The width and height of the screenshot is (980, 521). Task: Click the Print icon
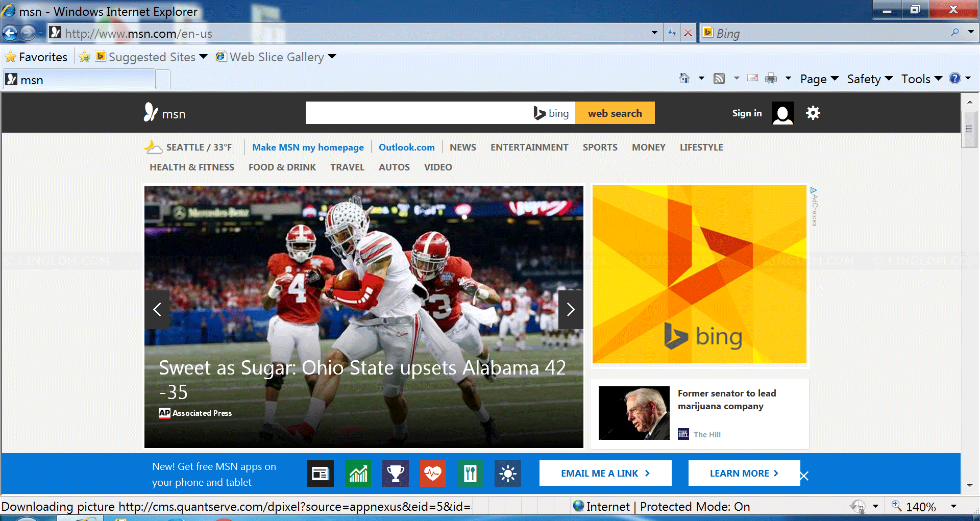click(x=771, y=79)
